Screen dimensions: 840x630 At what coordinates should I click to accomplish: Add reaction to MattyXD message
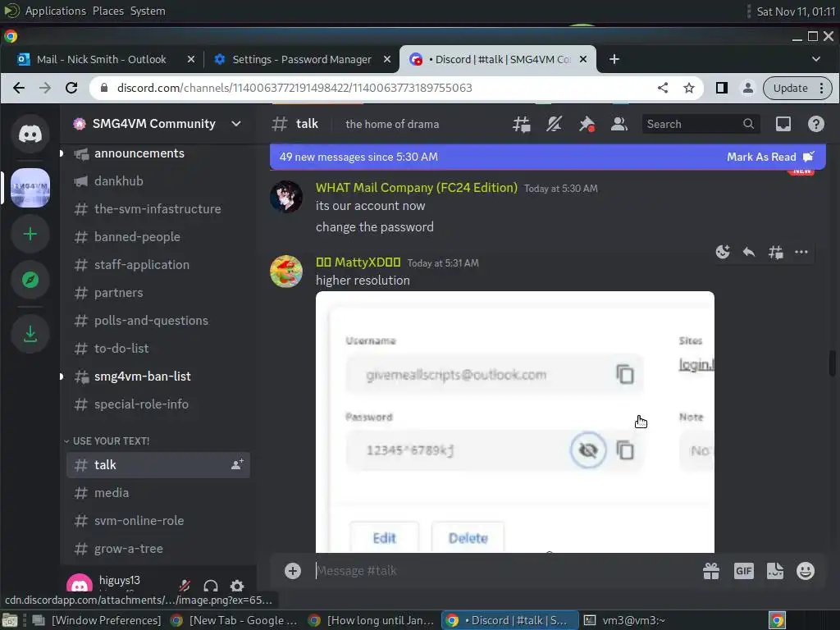click(723, 252)
